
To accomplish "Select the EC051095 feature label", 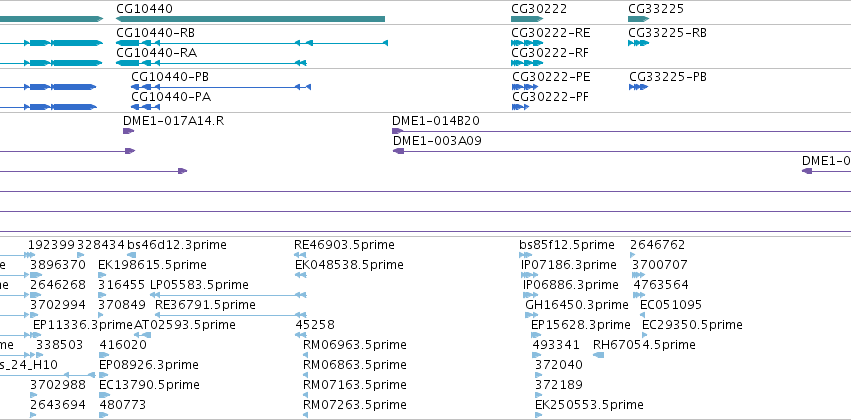I will click(671, 304).
